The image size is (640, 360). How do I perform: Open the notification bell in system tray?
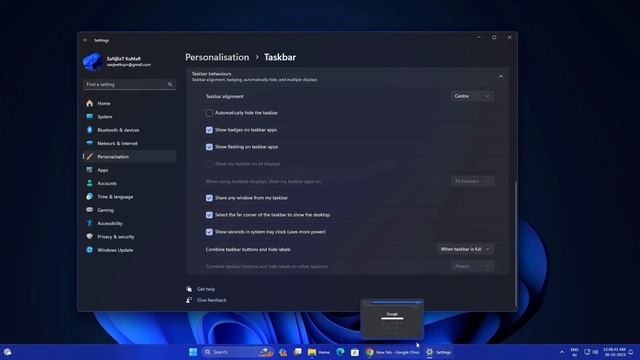pos(631,352)
